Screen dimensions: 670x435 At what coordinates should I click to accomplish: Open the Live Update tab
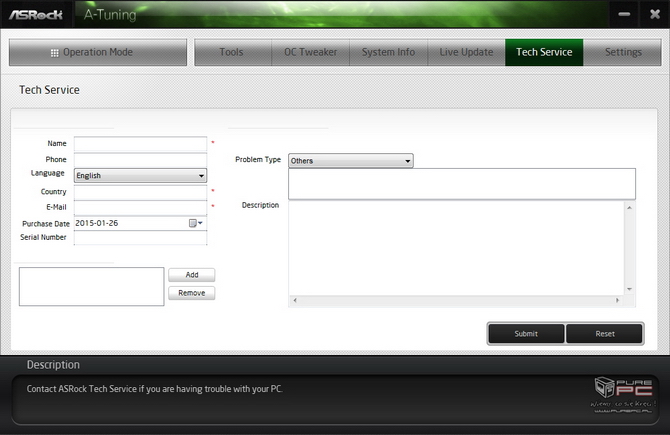click(466, 52)
